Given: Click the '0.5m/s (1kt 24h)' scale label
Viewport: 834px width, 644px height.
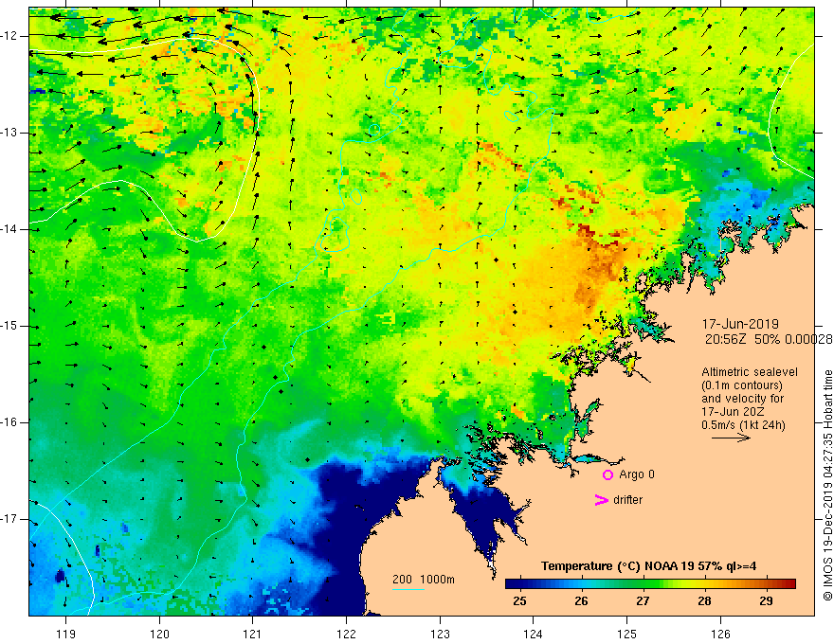Looking at the screenshot, I should (x=744, y=425).
